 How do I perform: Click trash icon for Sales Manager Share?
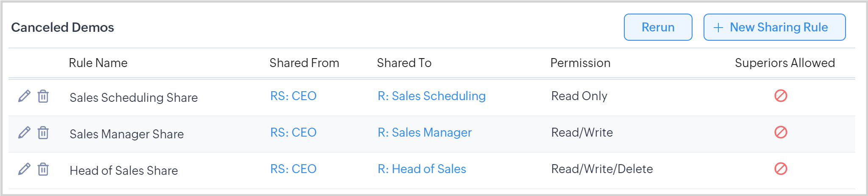coord(43,133)
